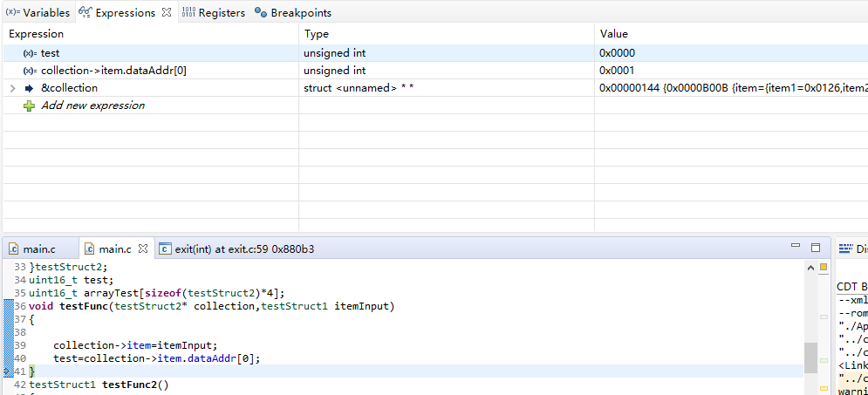868x395 pixels.
Task: Click line 39 collection->item=itemInput
Action: coord(135,345)
